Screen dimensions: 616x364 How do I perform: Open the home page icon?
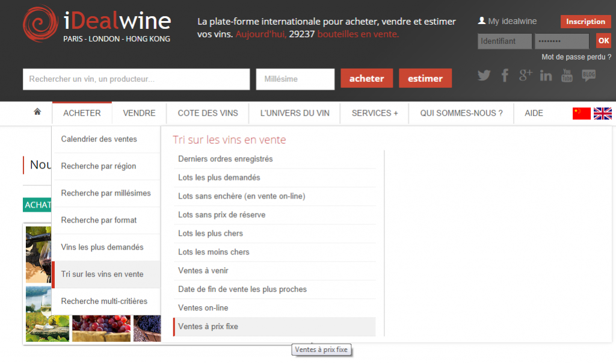[37, 112]
